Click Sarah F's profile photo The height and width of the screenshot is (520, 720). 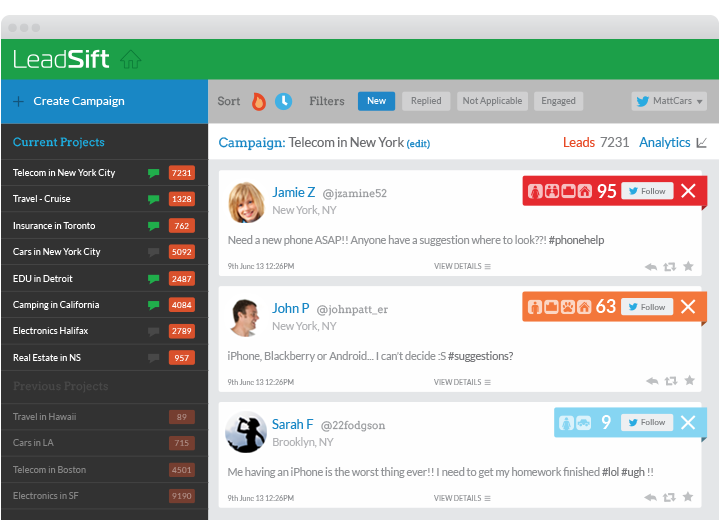[x=246, y=432]
